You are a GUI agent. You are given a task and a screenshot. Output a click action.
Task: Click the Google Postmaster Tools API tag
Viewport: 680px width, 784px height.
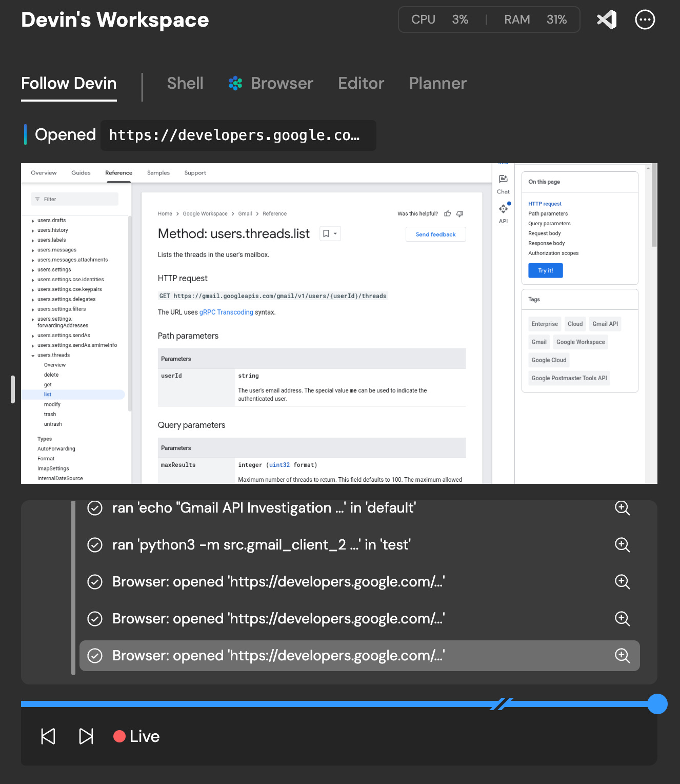[x=569, y=378]
